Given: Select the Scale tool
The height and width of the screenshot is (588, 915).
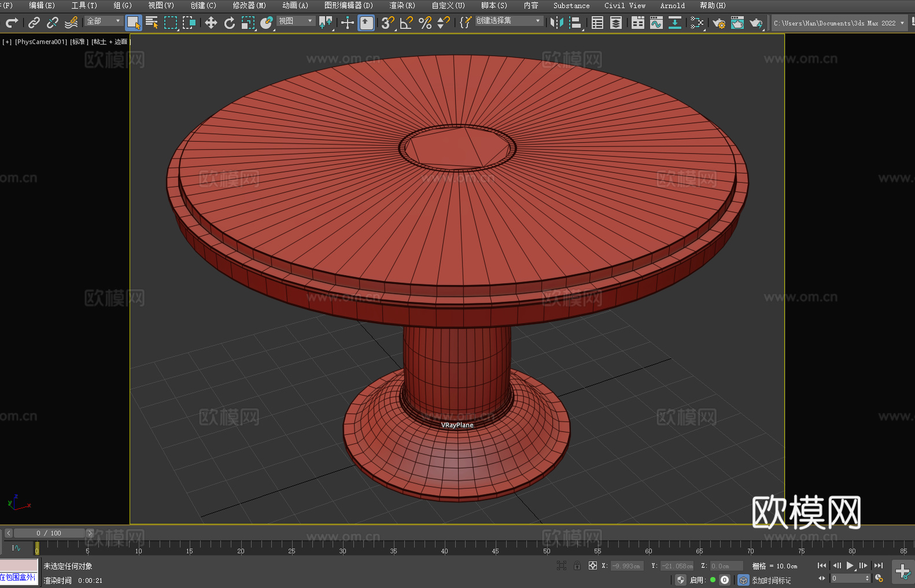Looking at the screenshot, I should (x=248, y=23).
